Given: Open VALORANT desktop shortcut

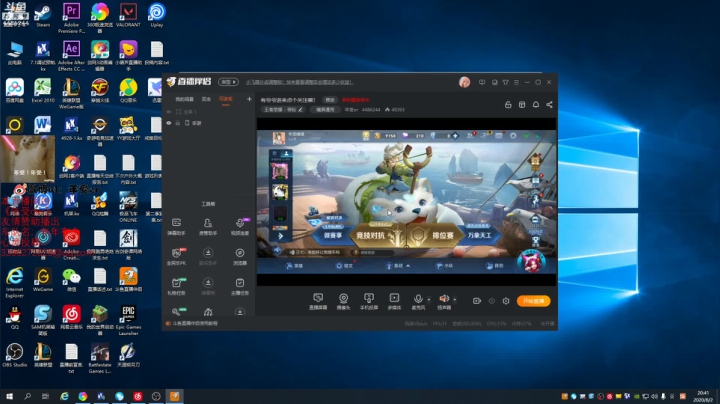Looking at the screenshot, I should (x=128, y=16).
